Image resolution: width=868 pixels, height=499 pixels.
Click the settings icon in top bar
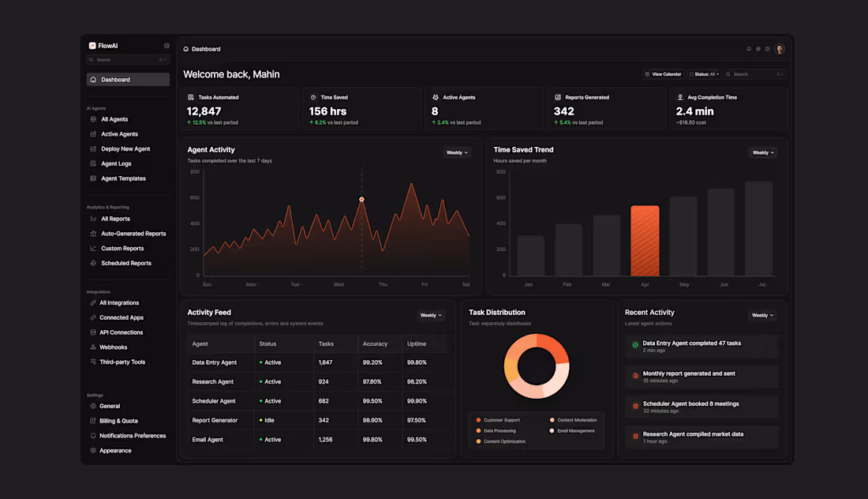[x=758, y=49]
